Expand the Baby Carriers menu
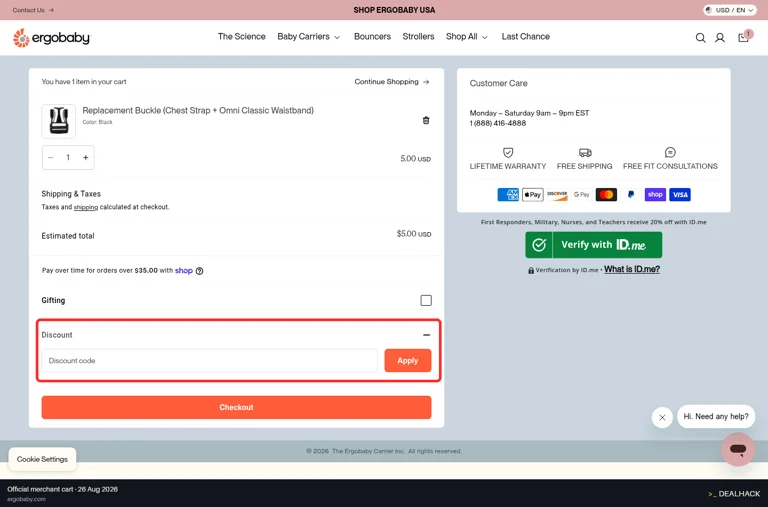 point(309,37)
